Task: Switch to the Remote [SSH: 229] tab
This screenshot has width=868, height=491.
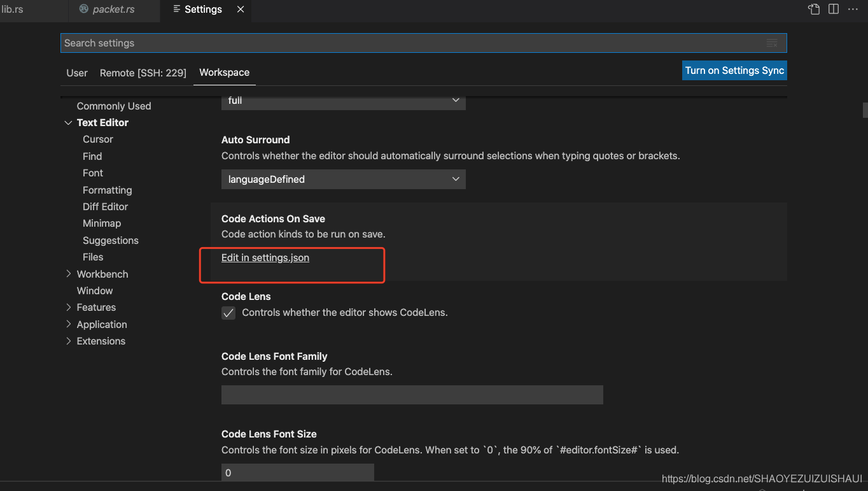Action: pos(143,73)
